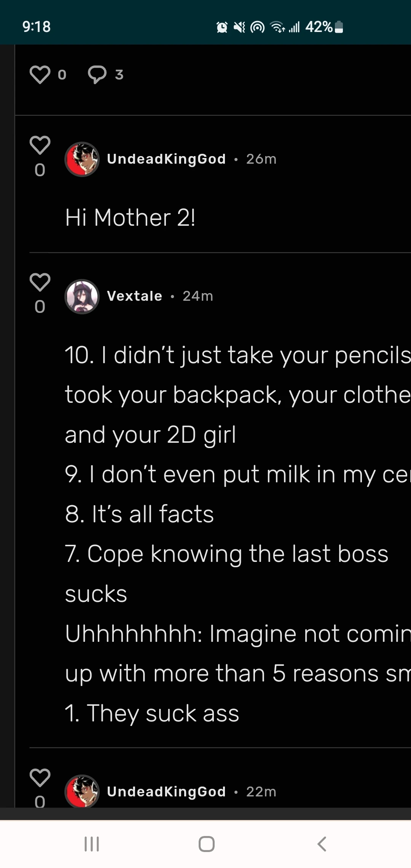Tap UndeadKingGod's avatar on 22m comment
Image resolution: width=411 pixels, height=868 pixels.
pos(82,791)
